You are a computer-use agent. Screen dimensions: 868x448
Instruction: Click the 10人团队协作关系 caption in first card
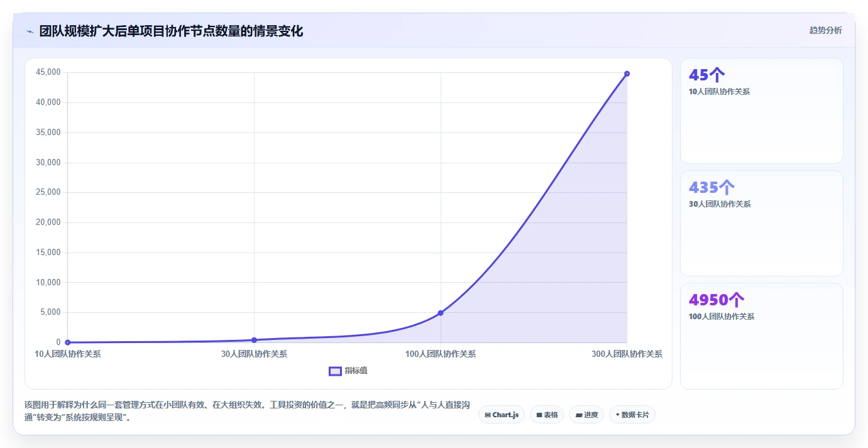(x=719, y=92)
